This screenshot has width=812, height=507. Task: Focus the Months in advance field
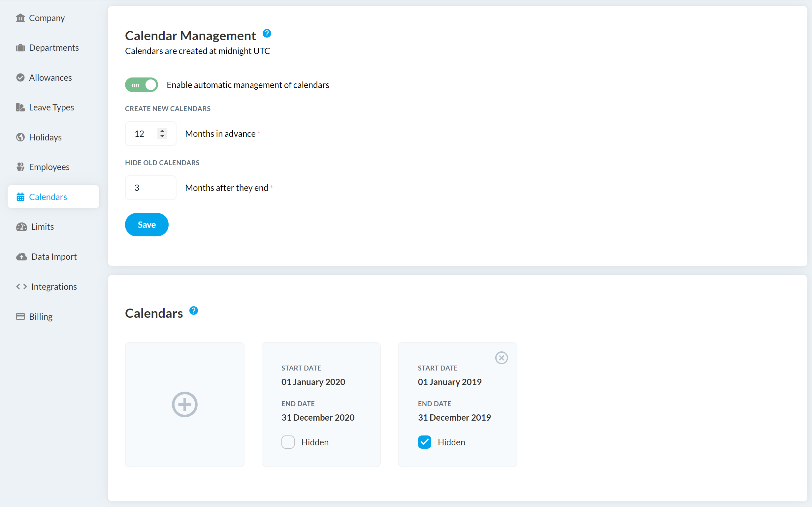point(151,134)
